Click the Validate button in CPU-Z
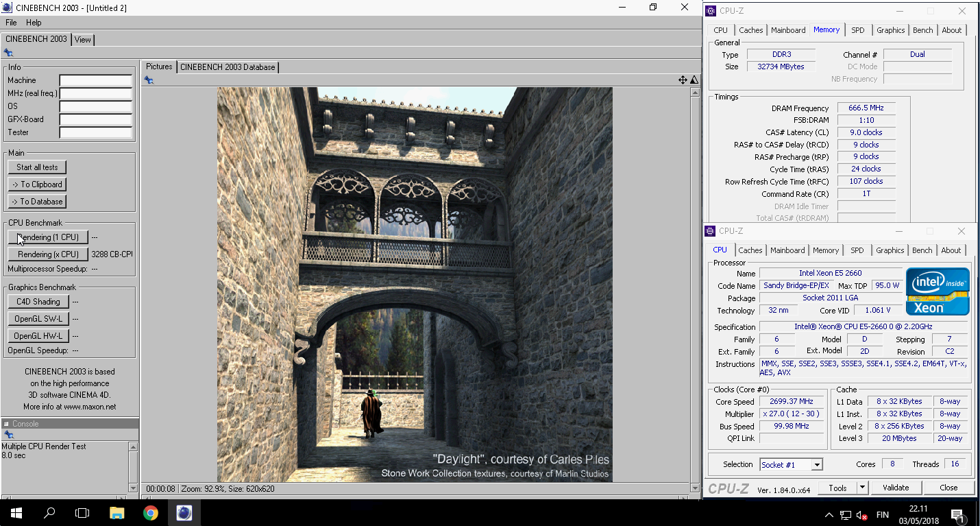The height and width of the screenshot is (526, 980). tap(896, 488)
